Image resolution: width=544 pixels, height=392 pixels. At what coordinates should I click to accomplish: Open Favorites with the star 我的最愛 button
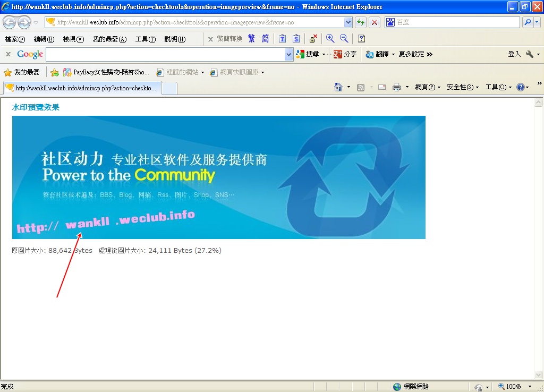coord(21,72)
